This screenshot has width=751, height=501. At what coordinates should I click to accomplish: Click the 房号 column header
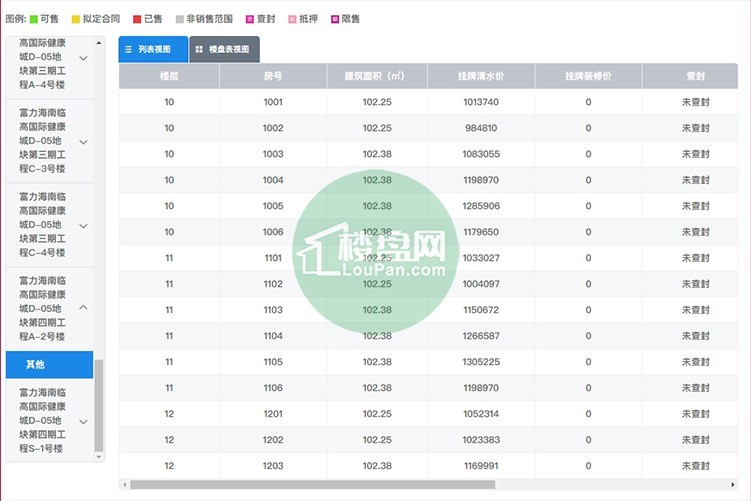point(273,76)
